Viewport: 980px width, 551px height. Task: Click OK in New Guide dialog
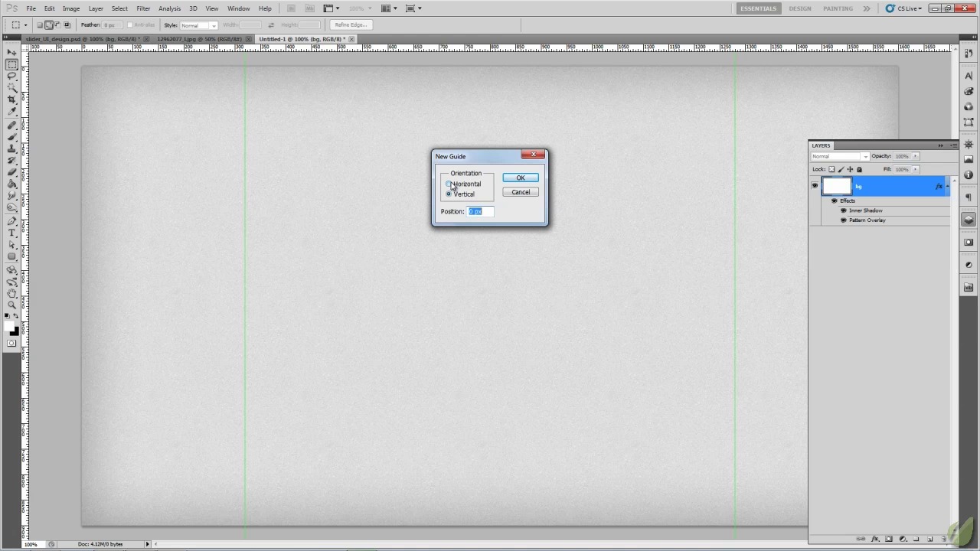521,178
